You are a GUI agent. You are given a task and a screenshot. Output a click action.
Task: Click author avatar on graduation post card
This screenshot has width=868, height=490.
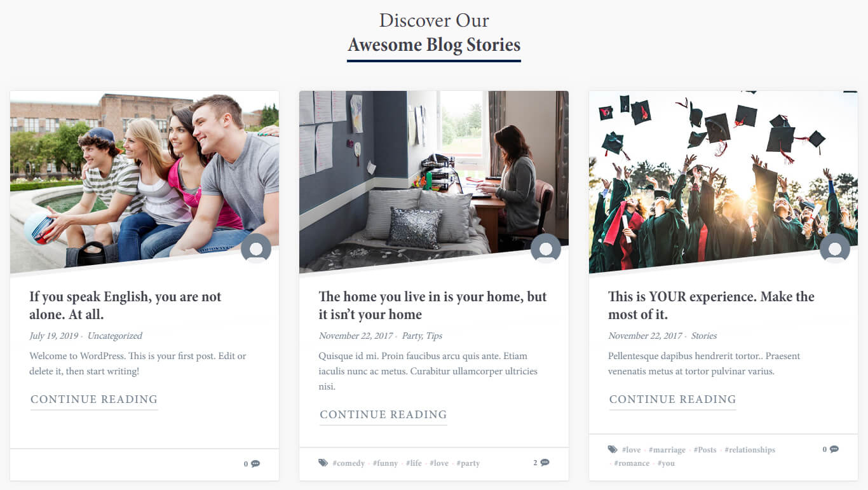(835, 248)
